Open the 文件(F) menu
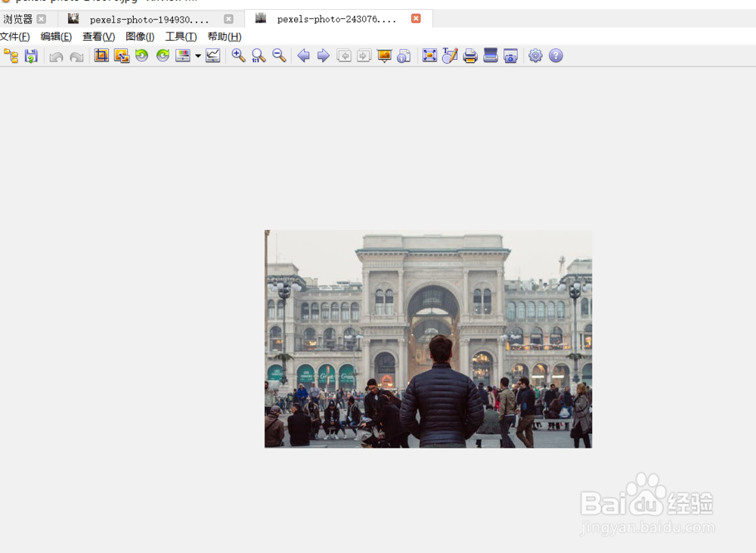 coord(15,36)
